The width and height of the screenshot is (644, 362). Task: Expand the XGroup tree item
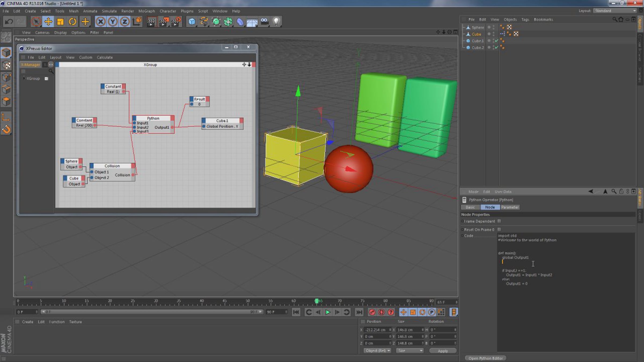pos(24,78)
